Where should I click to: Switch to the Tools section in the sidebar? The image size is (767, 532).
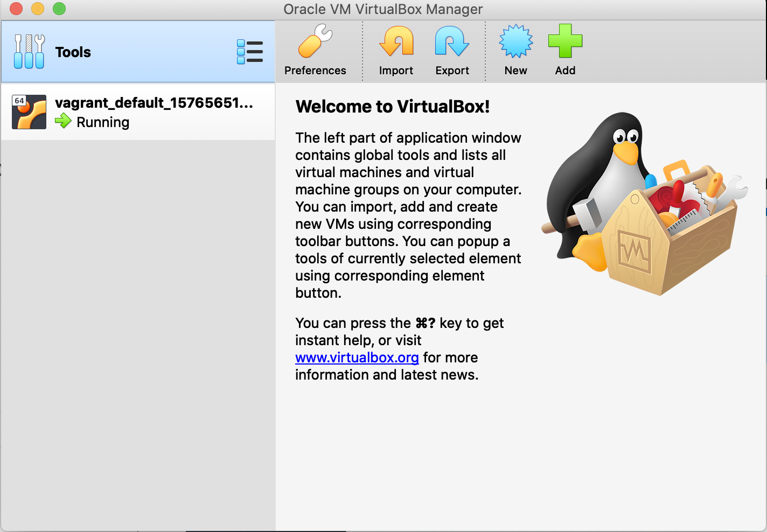tap(73, 51)
